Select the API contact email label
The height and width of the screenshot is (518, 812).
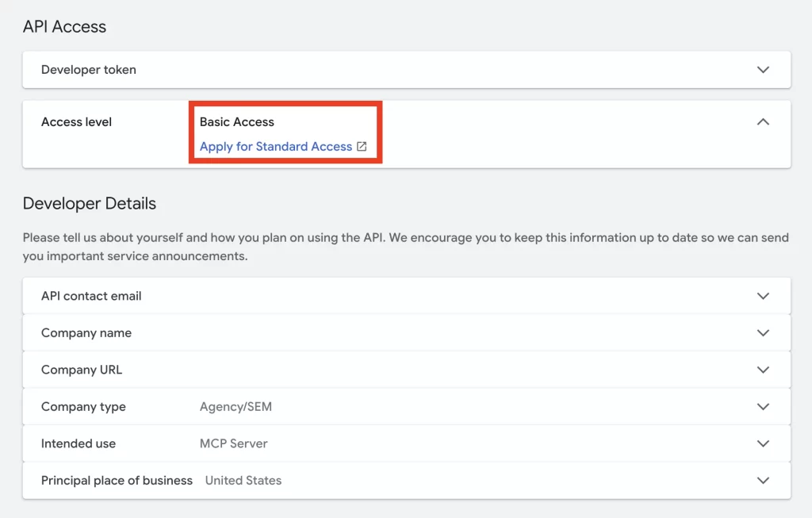(x=91, y=296)
